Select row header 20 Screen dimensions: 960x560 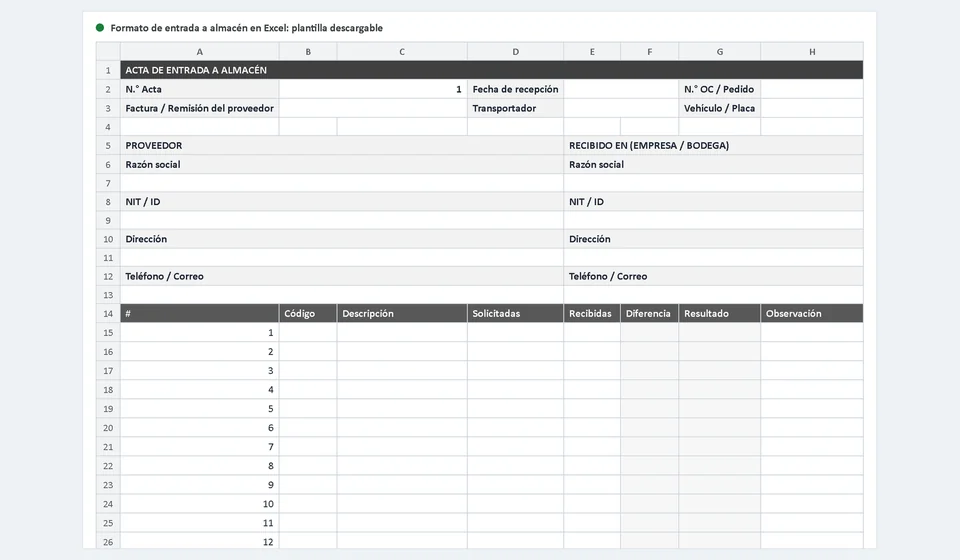108,428
